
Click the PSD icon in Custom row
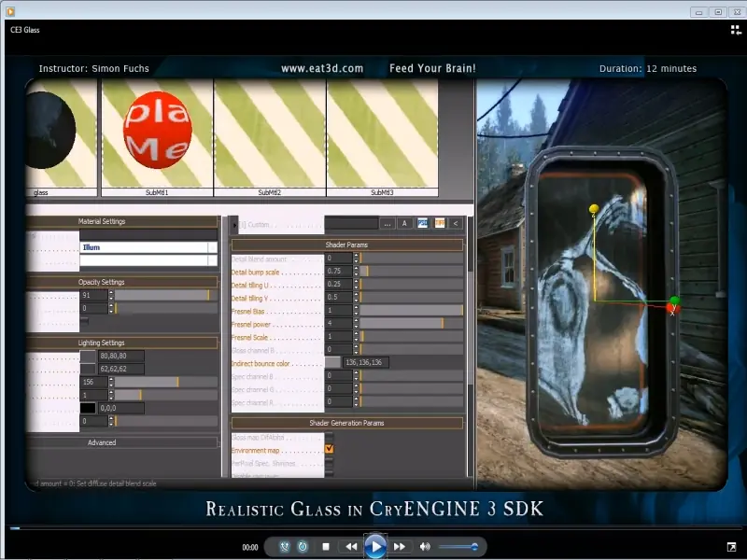422,223
